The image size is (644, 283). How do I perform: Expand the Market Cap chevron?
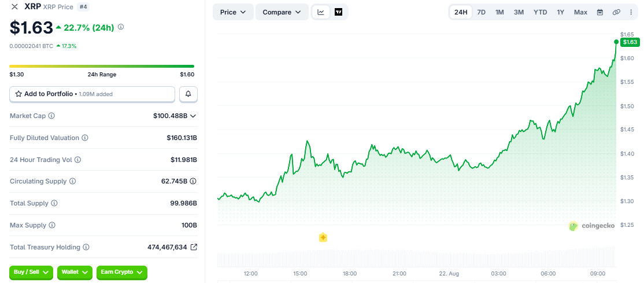point(193,116)
